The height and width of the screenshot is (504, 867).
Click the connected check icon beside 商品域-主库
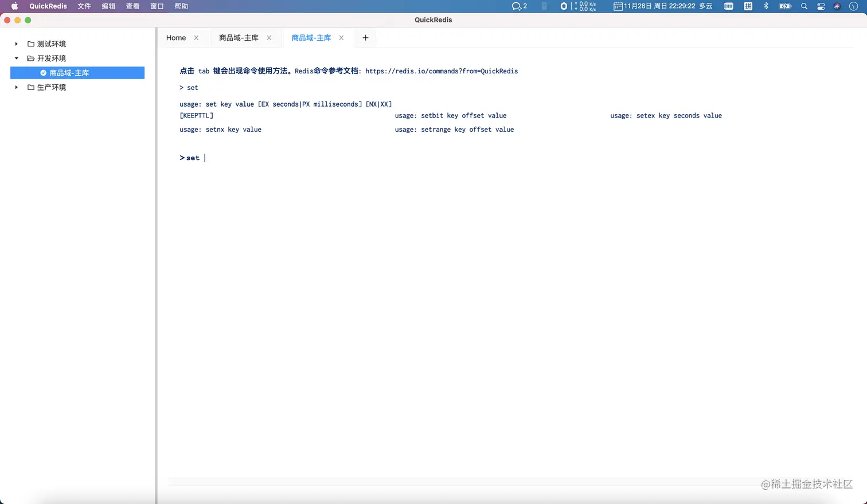click(x=43, y=73)
